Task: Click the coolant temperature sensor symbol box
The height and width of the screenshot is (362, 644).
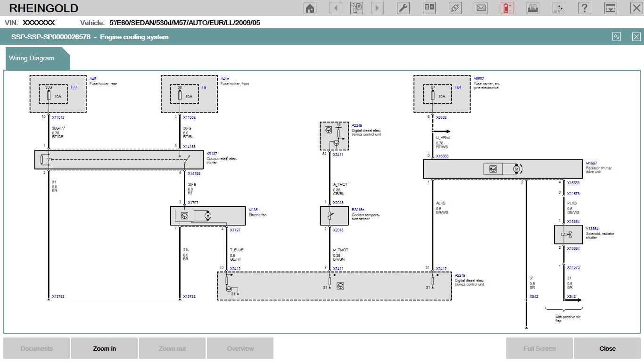Action: click(334, 215)
